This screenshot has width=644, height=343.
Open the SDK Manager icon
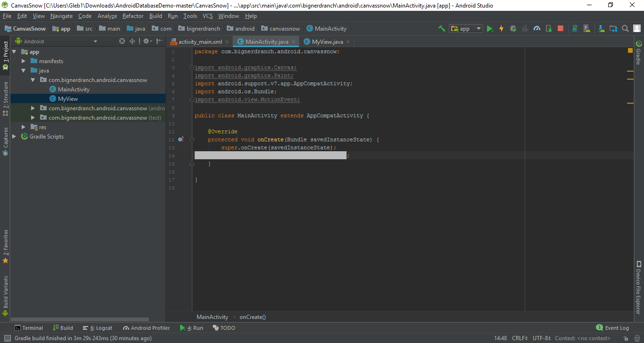click(601, 29)
